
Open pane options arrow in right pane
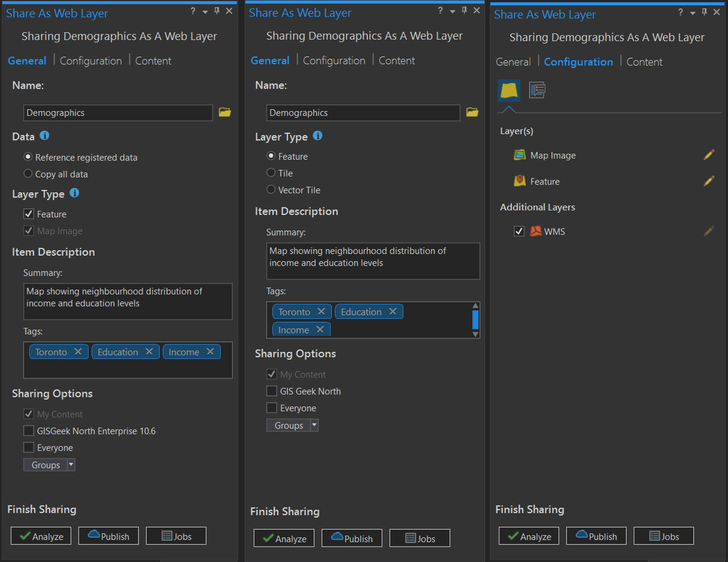point(692,13)
